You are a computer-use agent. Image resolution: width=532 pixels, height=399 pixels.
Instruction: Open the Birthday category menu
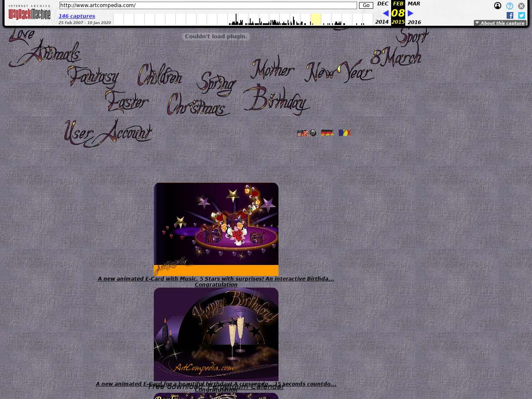tap(276, 101)
